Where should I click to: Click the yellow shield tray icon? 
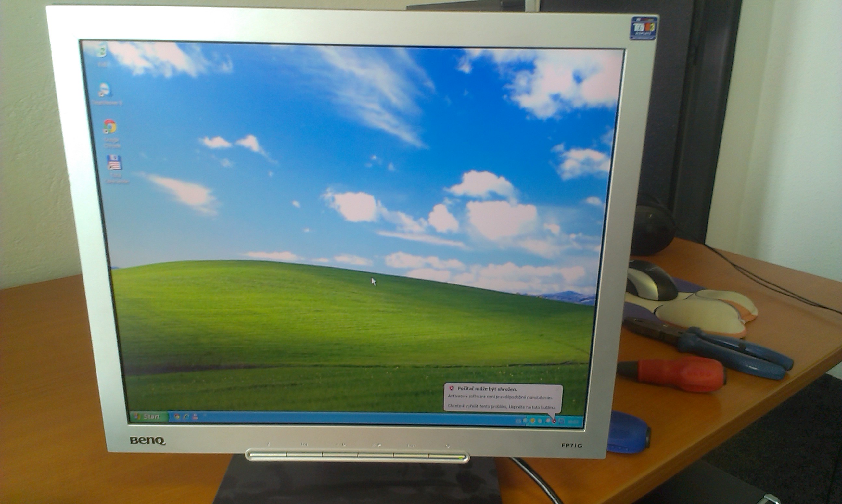point(533,421)
